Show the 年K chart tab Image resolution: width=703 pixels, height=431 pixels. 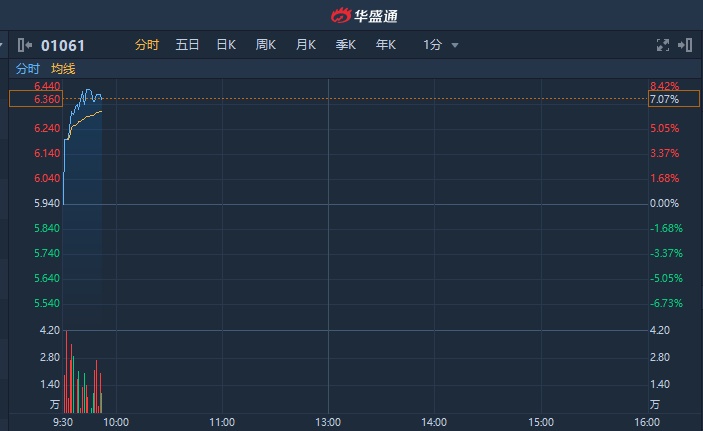pyautogui.click(x=386, y=45)
